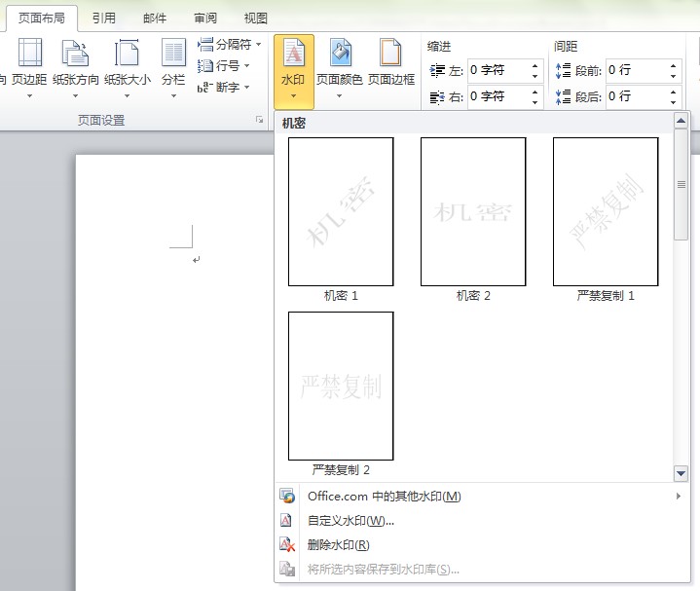The image size is (700, 591).
Task: Open the 页面设置 dialog launcher
Action: click(259, 120)
